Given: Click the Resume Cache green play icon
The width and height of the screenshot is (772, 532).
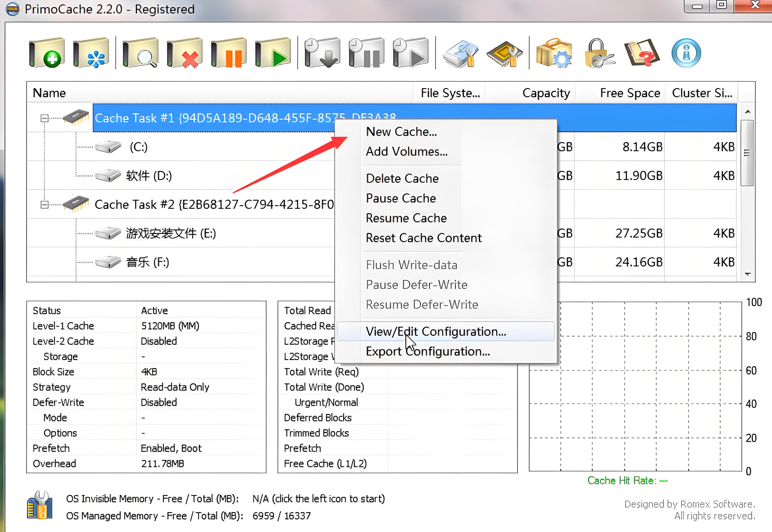Looking at the screenshot, I should 273,53.
